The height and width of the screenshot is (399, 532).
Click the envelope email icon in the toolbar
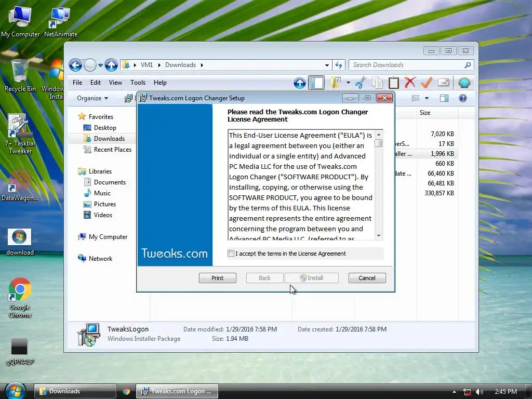coord(444,83)
